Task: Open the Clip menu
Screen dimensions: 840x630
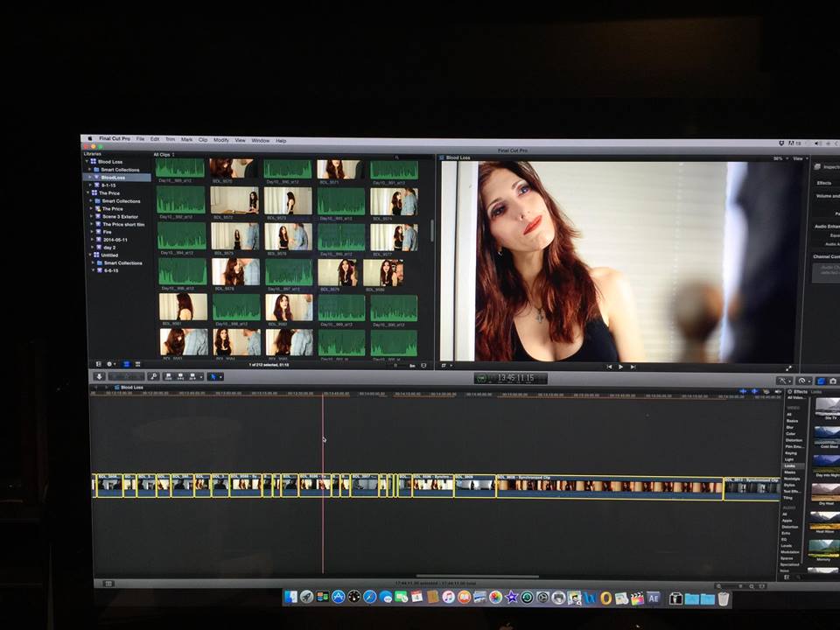Action: [202, 140]
